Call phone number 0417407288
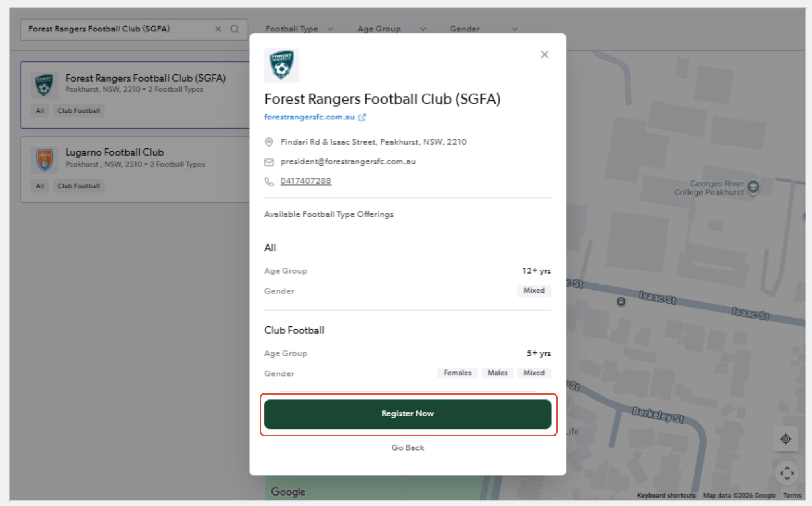Image resolution: width=812 pixels, height=506 pixels. tap(306, 181)
